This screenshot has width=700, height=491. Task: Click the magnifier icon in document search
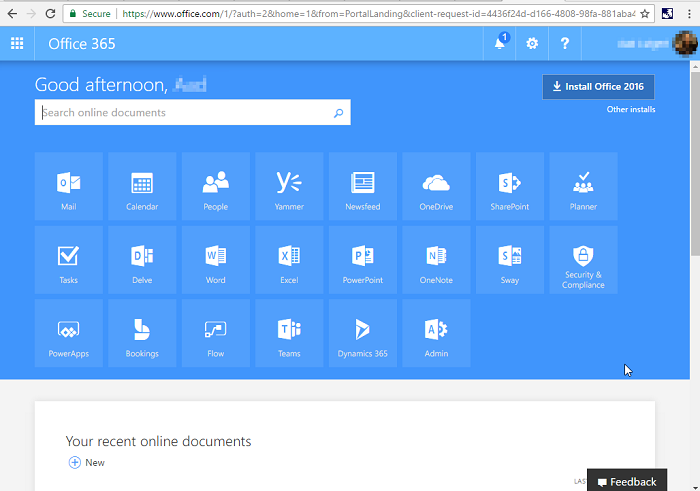pyautogui.click(x=338, y=113)
